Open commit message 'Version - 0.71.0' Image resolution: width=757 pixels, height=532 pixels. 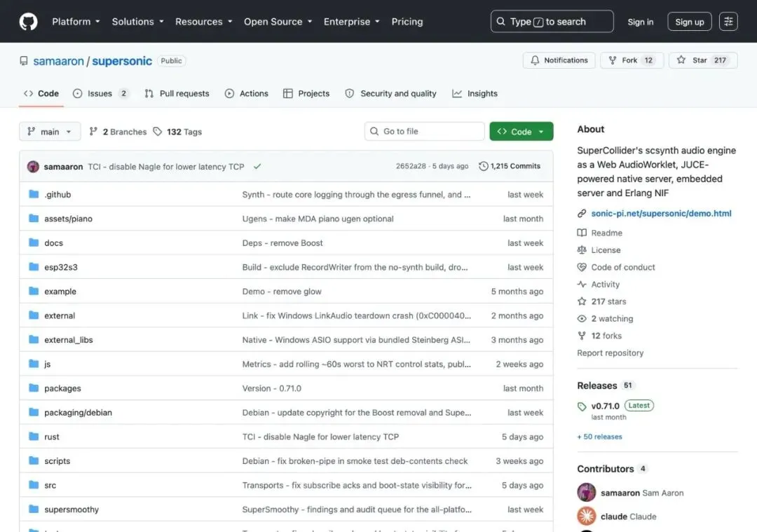point(272,388)
